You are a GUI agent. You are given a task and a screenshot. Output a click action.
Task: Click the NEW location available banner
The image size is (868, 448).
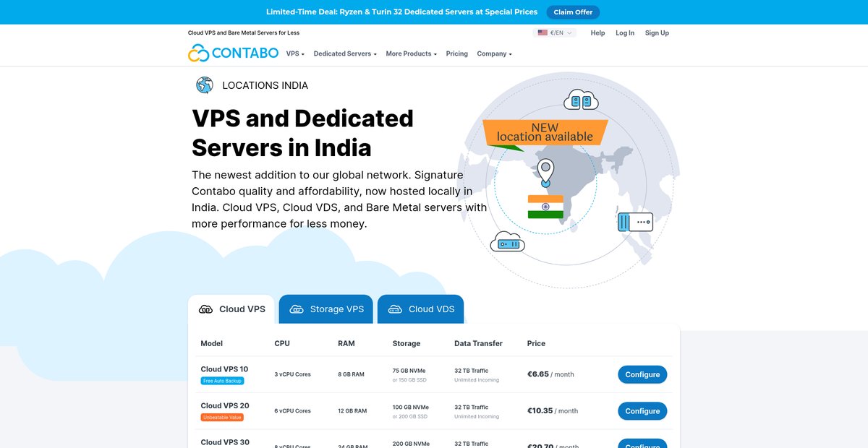546,131
